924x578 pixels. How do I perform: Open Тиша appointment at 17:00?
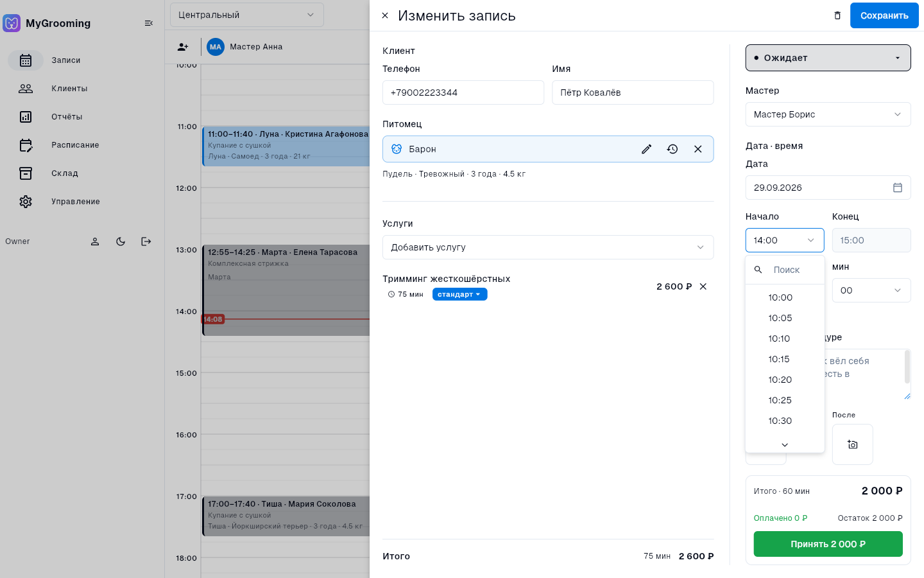pyautogui.click(x=286, y=516)
